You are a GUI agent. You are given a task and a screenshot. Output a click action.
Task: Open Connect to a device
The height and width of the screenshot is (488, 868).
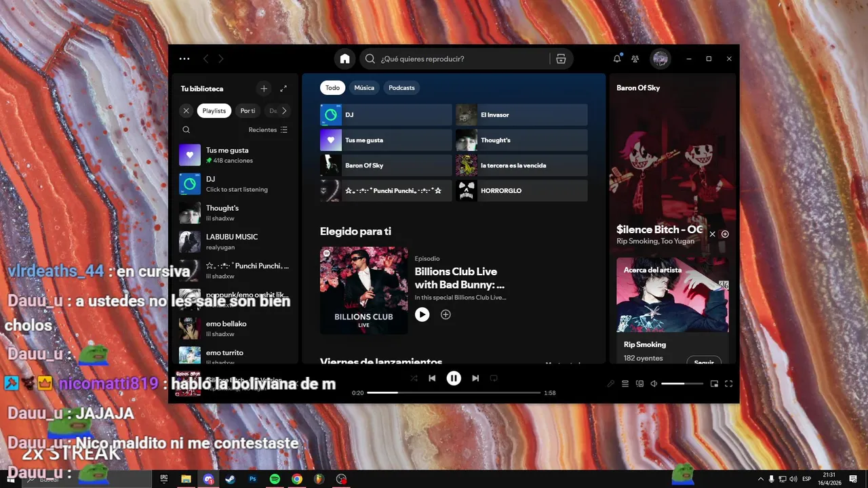(639, 384)
